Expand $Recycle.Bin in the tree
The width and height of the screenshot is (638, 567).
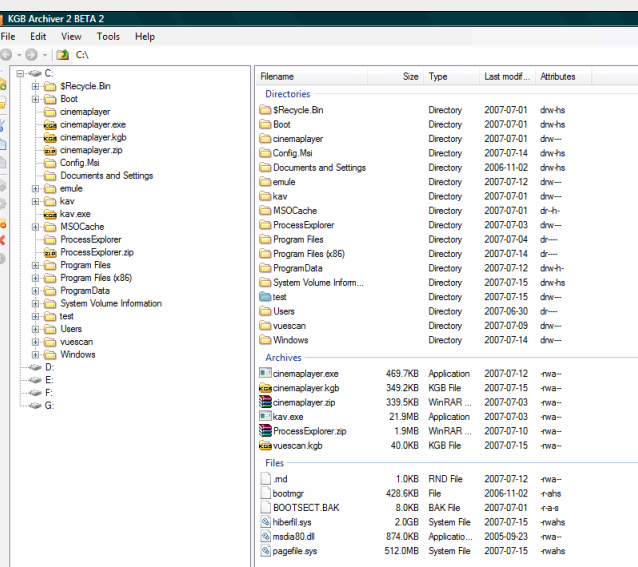[x=35, y=86]
